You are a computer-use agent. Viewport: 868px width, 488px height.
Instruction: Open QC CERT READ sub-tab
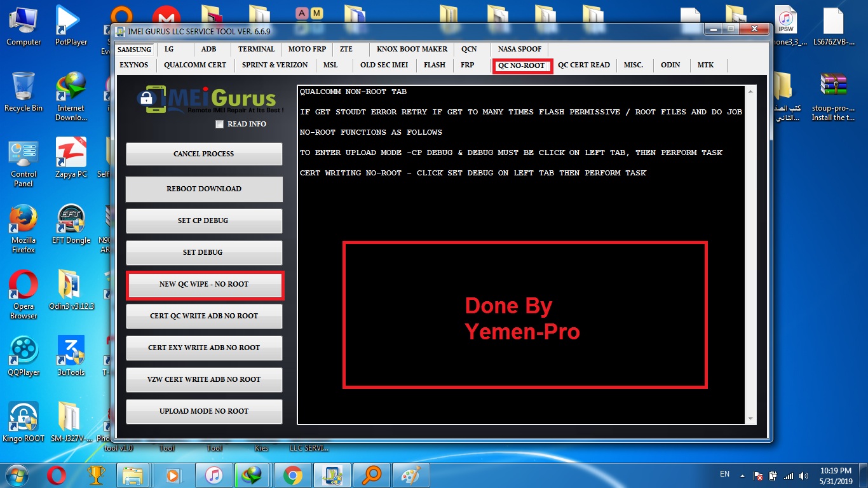584,65
